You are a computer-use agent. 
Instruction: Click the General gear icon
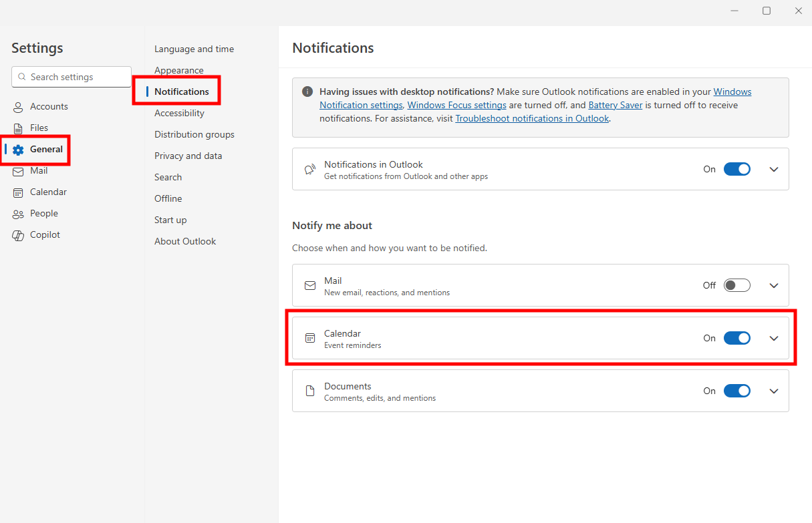(19, 150)
